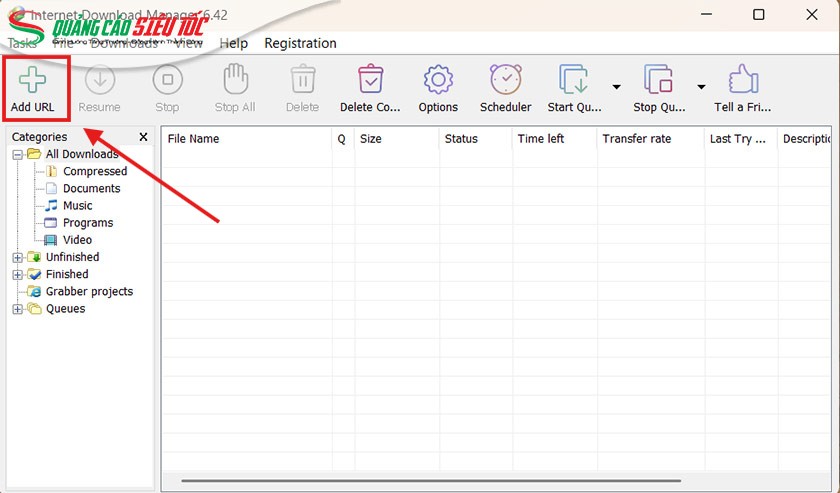
Task: Click the Tell a Friend thumbs-up icon
Action: pos(743,79)
